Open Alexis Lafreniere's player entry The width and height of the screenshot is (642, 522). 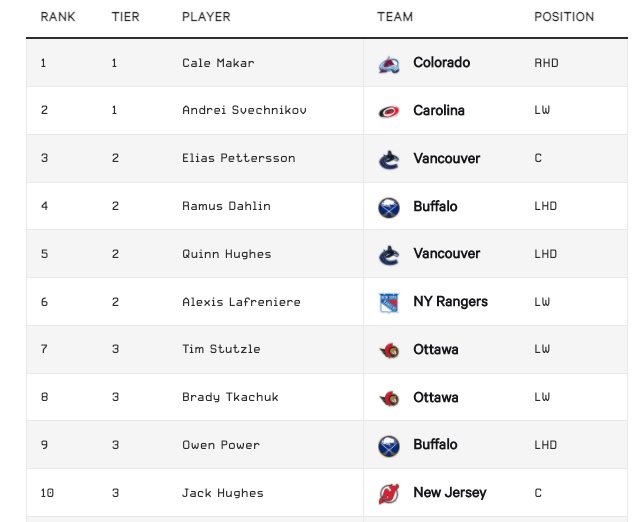coord(241,302)
